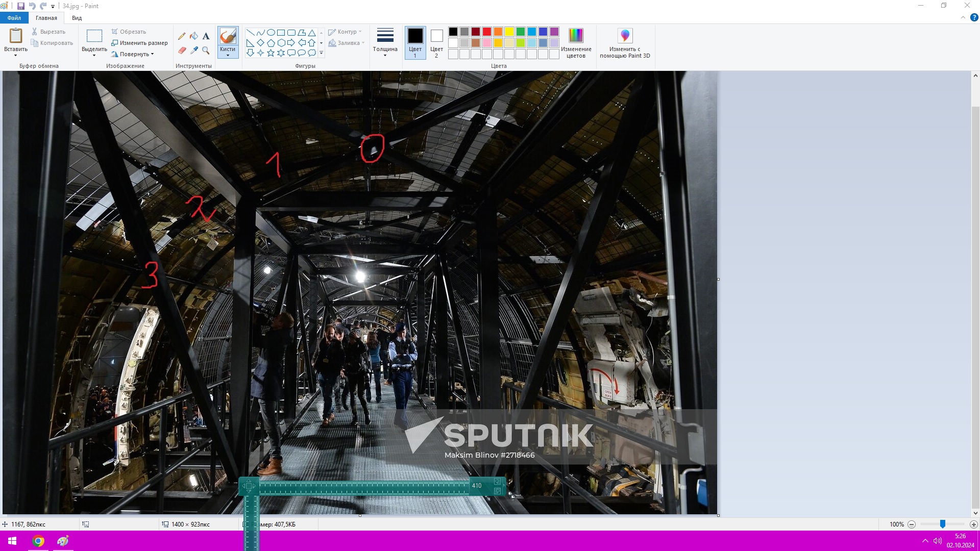
Task: Click the Paint icon in the taskbar
Action: (x=63, y=541)
